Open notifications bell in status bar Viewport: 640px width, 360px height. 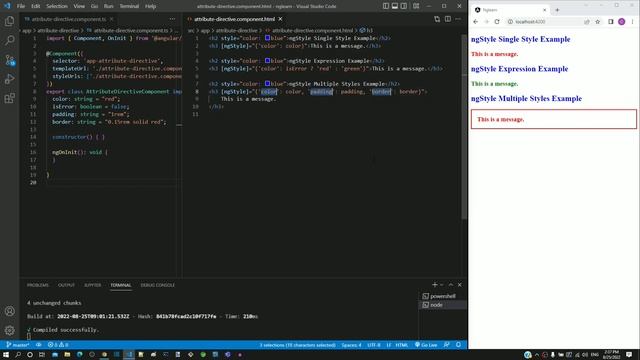pyautogui.click(x=458, y=345)
